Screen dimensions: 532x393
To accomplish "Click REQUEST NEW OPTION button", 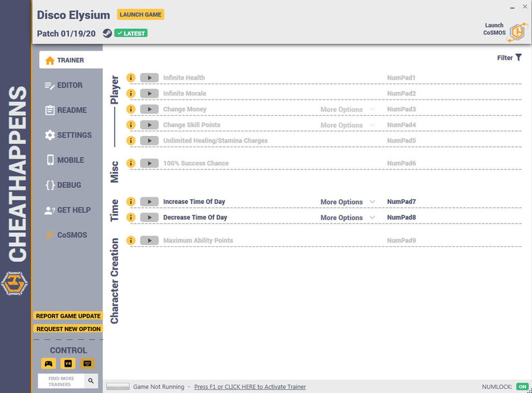I will pyautogui.click(x=68, y=329).
